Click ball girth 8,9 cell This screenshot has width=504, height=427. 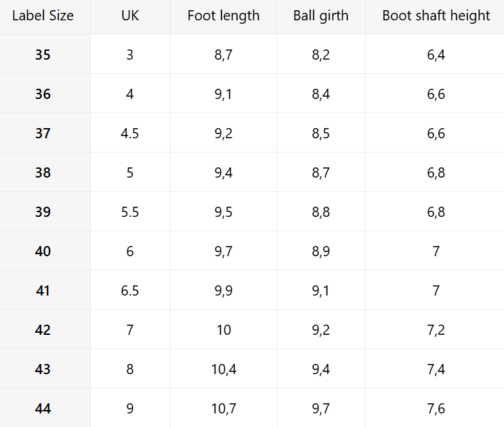(x=321, y=251)
